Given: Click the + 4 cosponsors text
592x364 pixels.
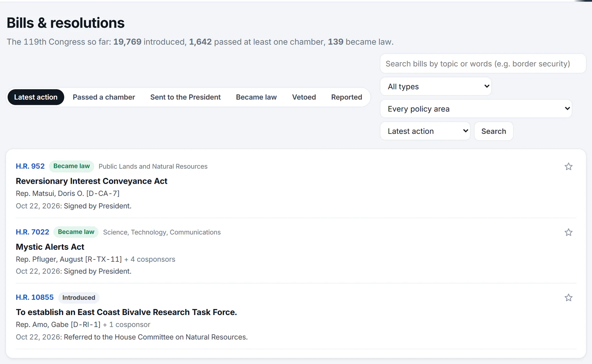Looking at the screenshot, I should 150,259.
